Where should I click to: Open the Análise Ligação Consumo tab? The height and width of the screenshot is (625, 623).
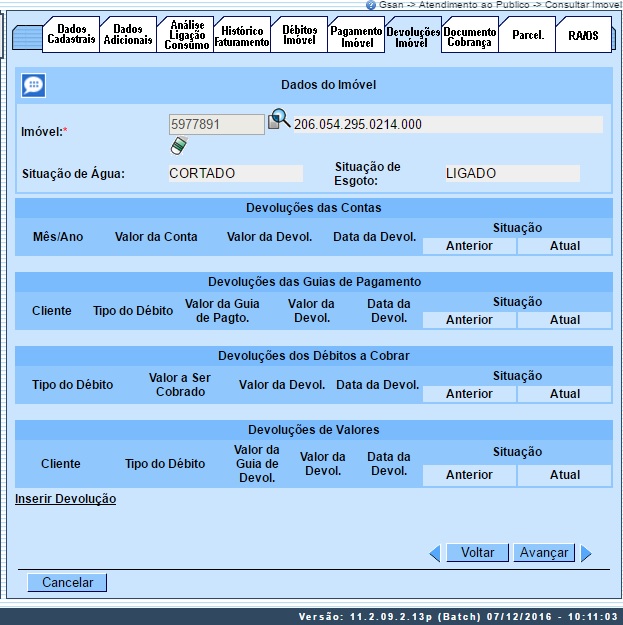tap(186, 35)
